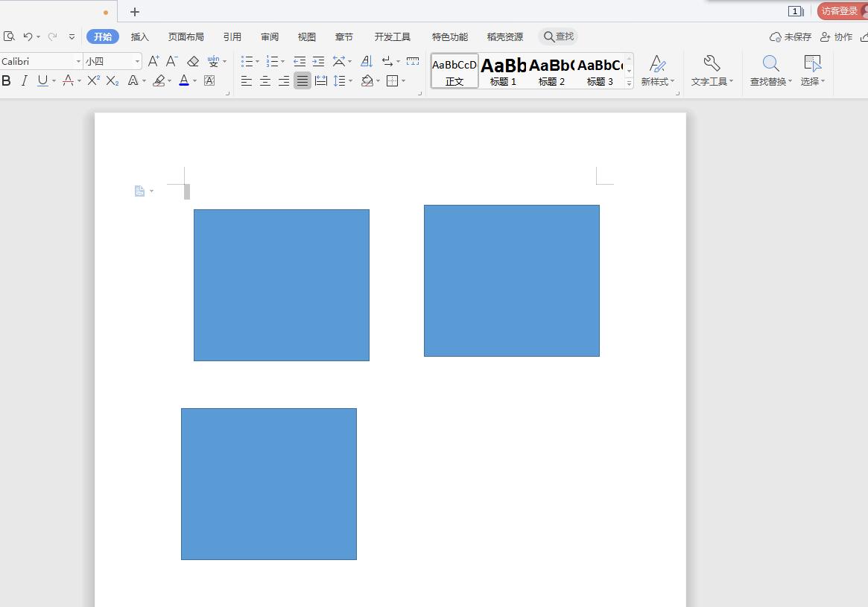Increase font size with A+ icon
The image size is (868, 607).
point(153,61)
